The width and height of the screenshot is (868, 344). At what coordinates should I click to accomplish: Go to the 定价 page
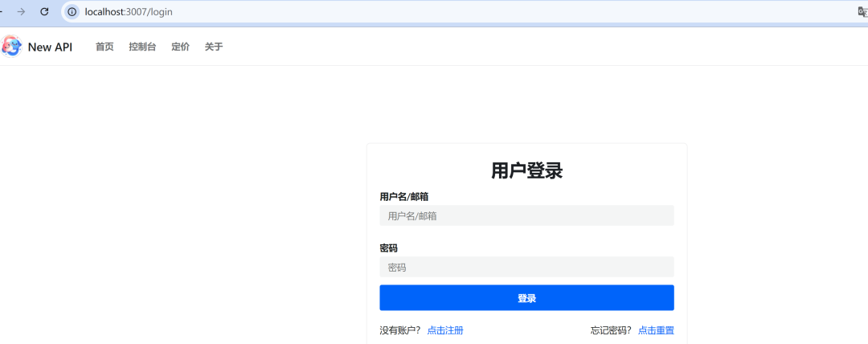(181, 47)
